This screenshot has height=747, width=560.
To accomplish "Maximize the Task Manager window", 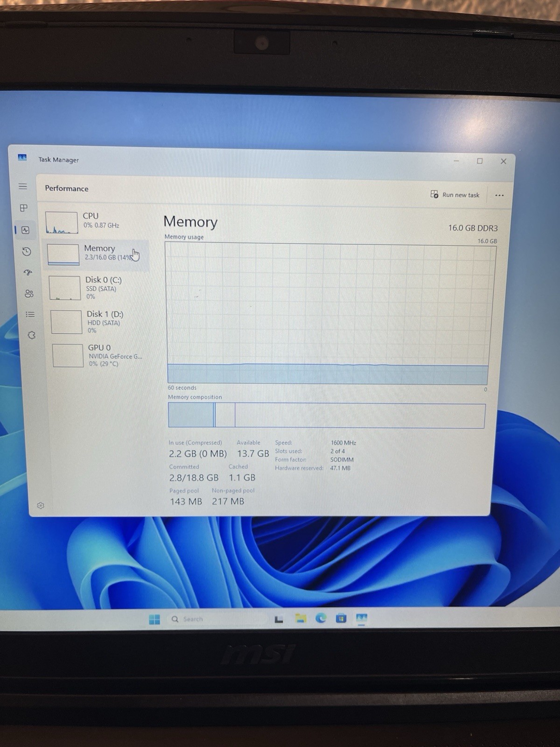I will [x=480, y=161].
